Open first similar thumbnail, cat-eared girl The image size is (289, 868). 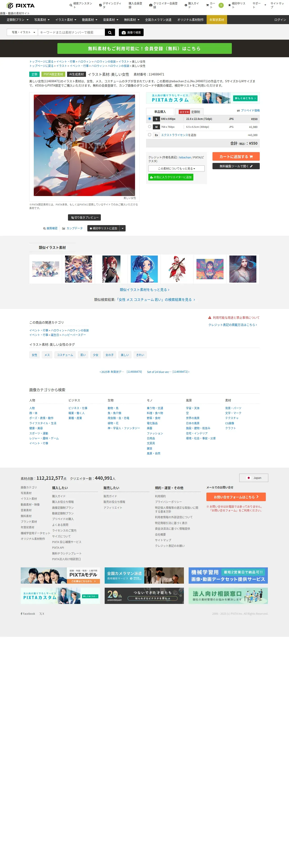(45, 269)
